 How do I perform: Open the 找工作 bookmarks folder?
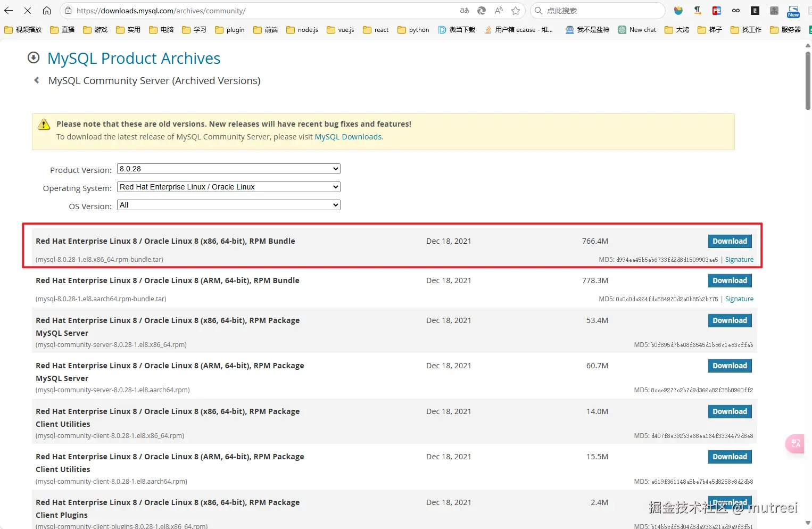[746, 30]
